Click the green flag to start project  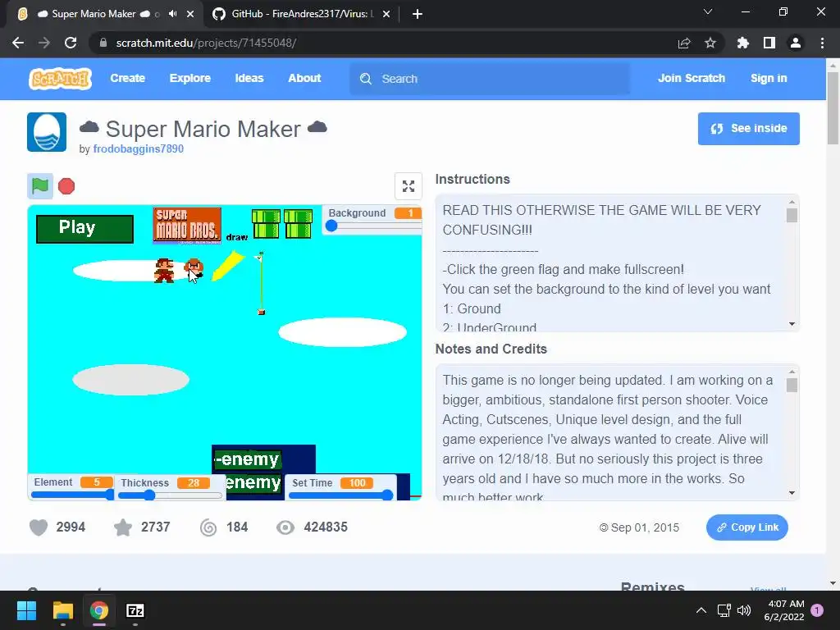click(x=40, y=186)
